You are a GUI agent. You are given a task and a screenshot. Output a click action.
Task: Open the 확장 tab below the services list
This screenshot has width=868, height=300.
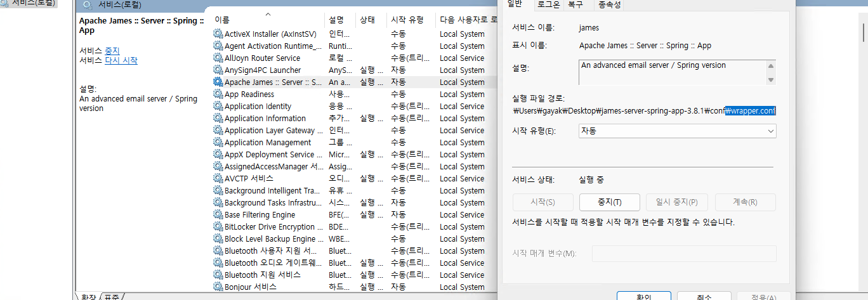(x=88, y=296)
